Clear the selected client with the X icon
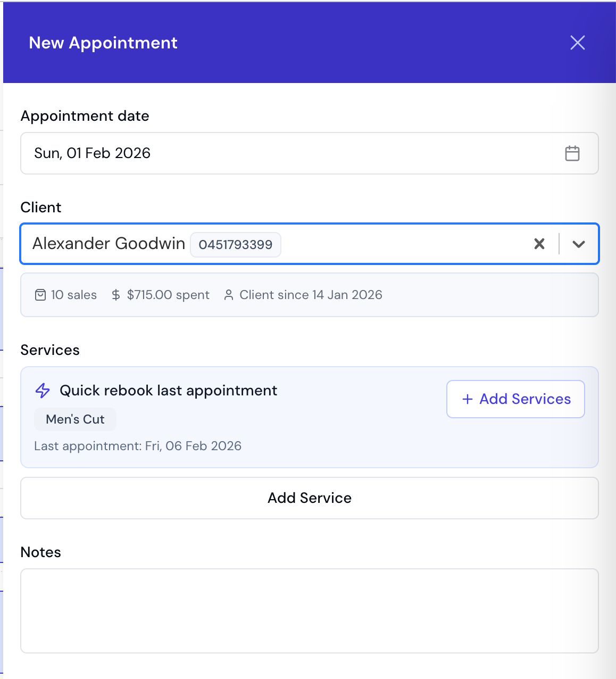Image resolution: width=616 pixels, height=679 pixels. point(539,244)
